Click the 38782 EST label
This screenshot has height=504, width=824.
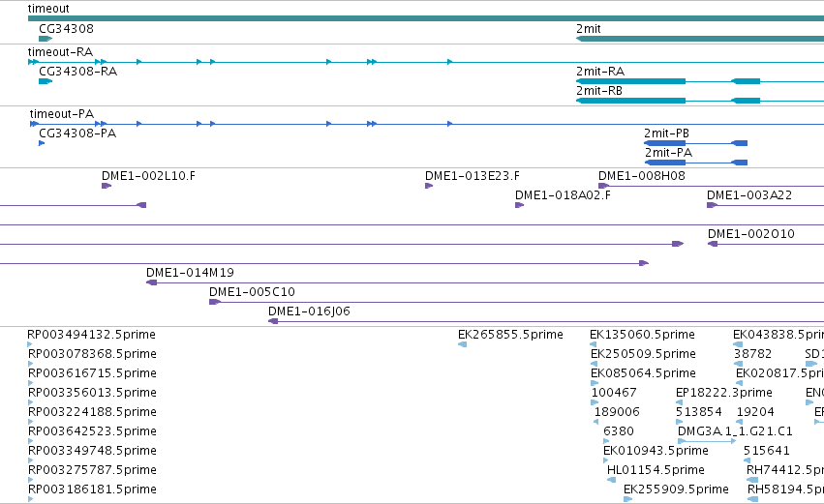pos(752,354)
